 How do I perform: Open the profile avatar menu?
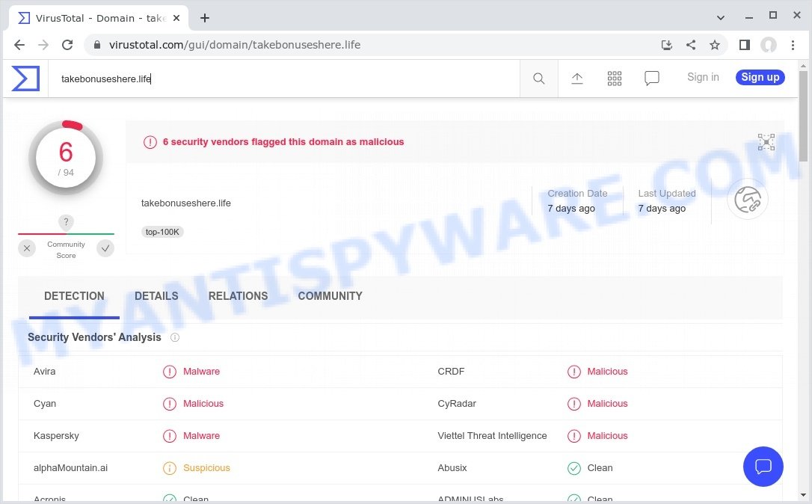tap(769, 45)
